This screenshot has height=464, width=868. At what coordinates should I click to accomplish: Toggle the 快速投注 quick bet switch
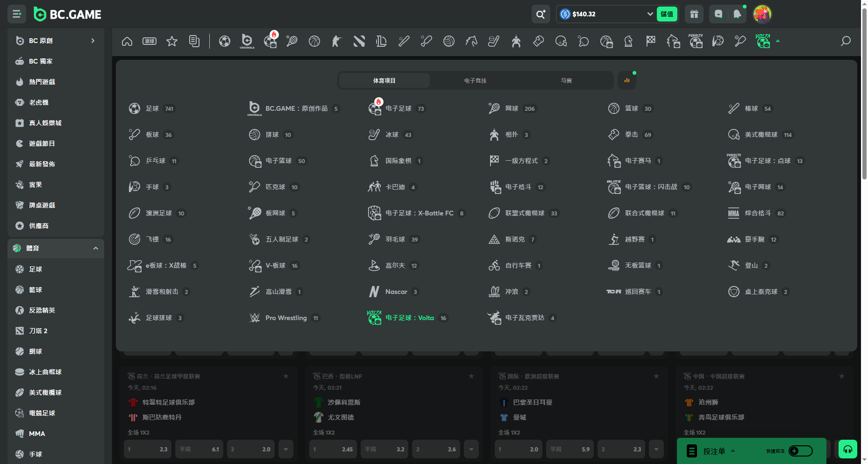800,451
